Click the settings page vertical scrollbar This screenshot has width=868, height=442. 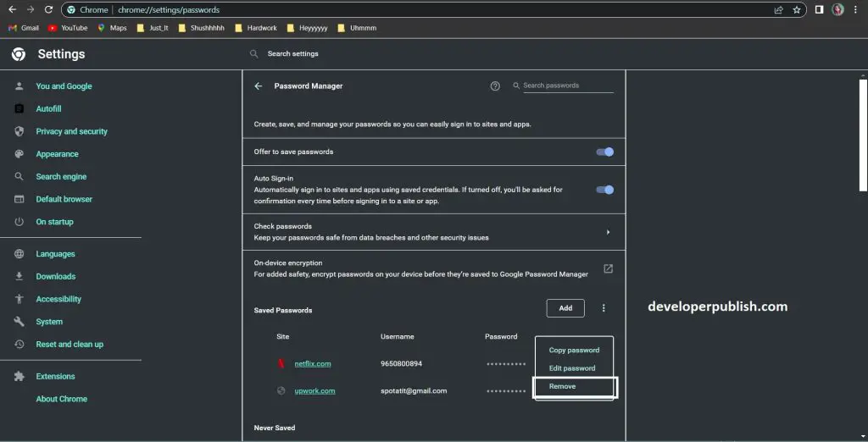(x=863, y=135)
